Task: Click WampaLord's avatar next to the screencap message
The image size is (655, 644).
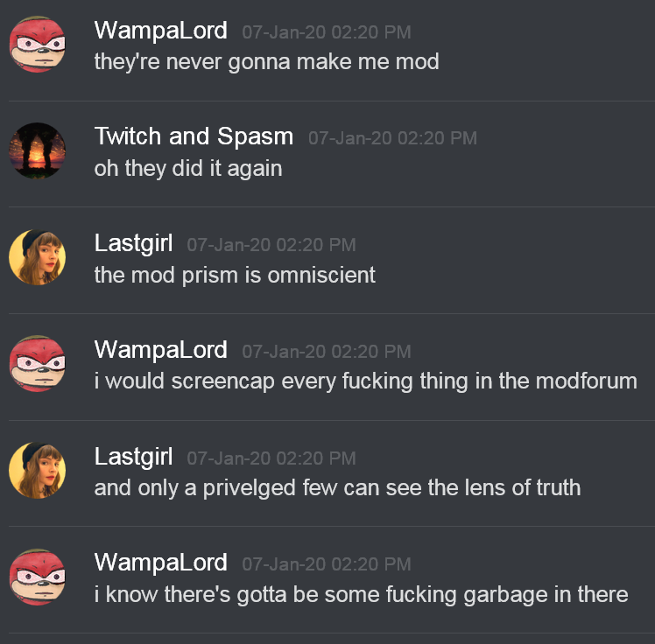Action: (37, 363)
